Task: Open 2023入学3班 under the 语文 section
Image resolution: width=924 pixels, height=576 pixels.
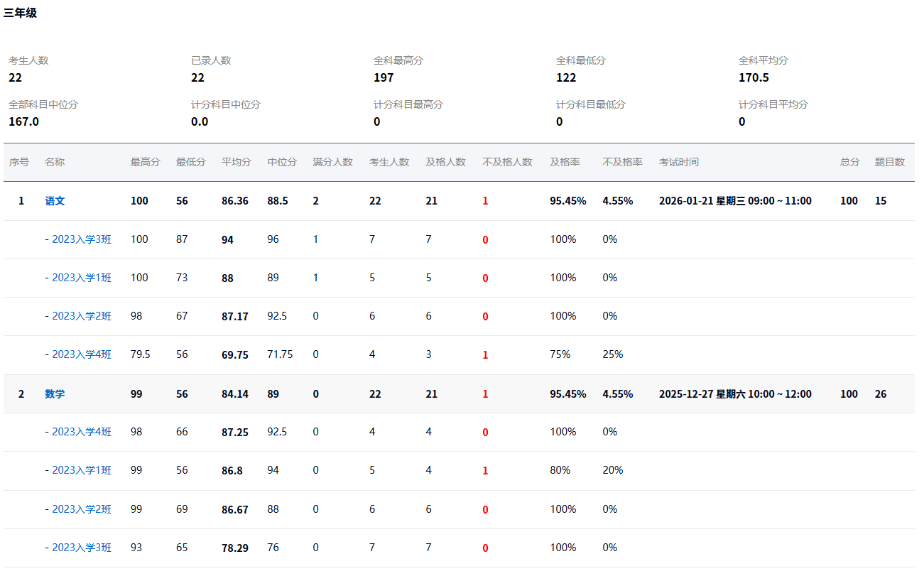Action: pyautogui.click(x=81, y=239)
